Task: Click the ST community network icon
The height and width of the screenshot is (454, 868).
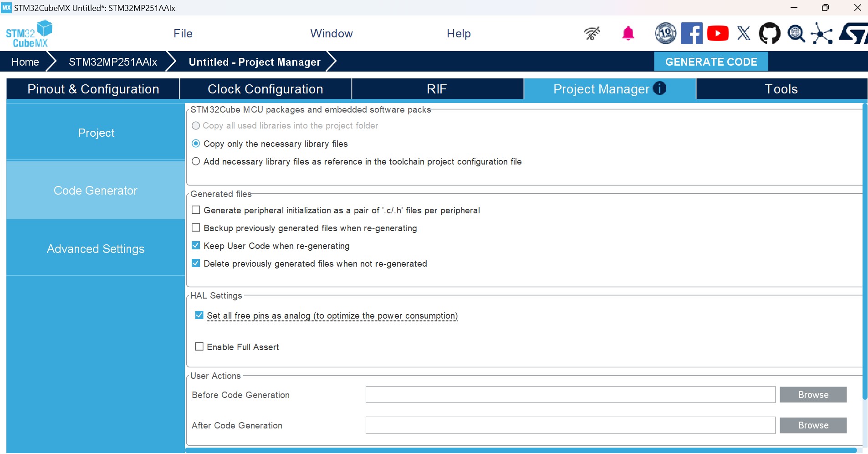Action: click(822, 34)
